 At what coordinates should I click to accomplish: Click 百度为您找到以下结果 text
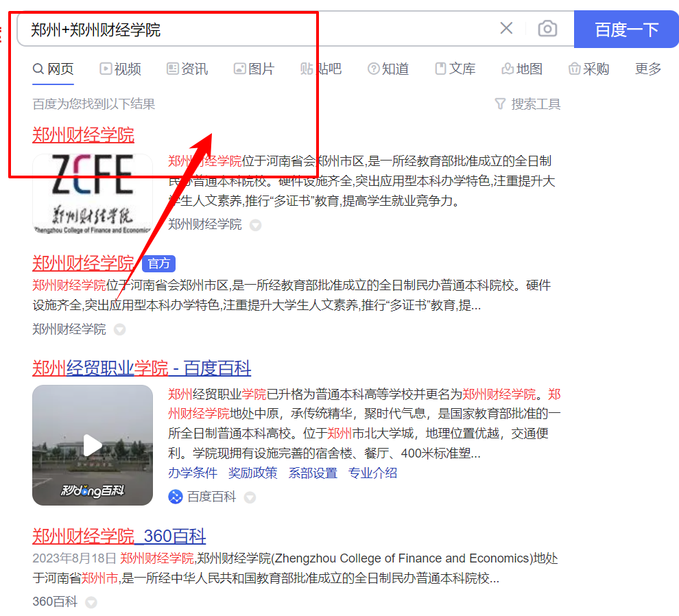point(93,104)
